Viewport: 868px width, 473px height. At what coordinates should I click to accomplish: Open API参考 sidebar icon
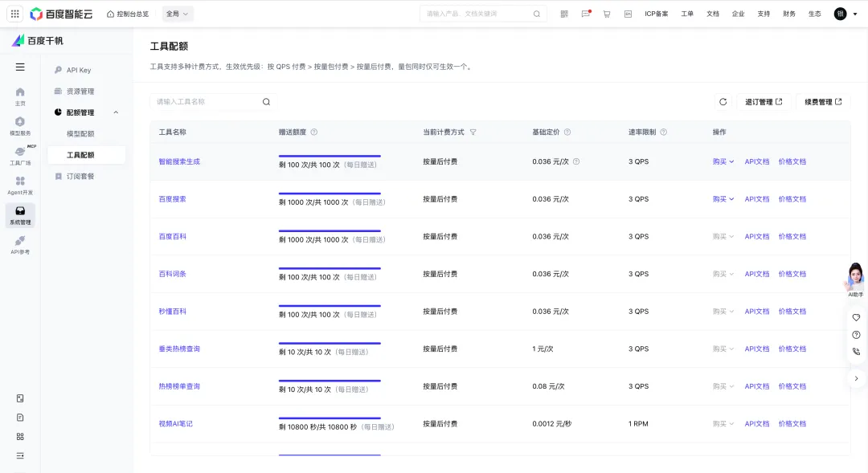pos(20,244)
